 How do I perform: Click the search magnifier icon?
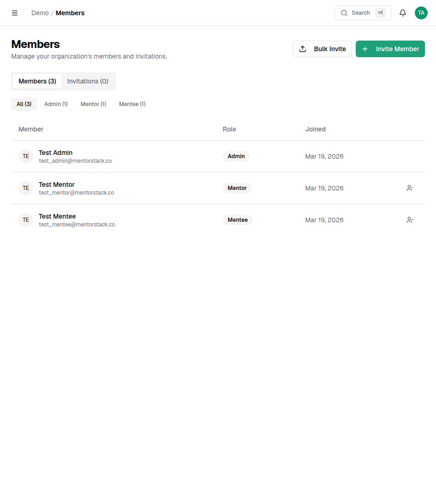pos(345,13)
